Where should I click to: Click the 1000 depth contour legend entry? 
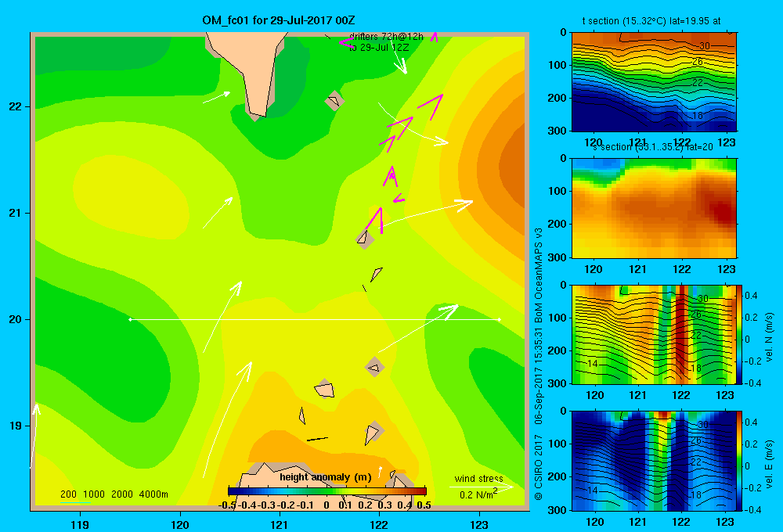(94, 494)
